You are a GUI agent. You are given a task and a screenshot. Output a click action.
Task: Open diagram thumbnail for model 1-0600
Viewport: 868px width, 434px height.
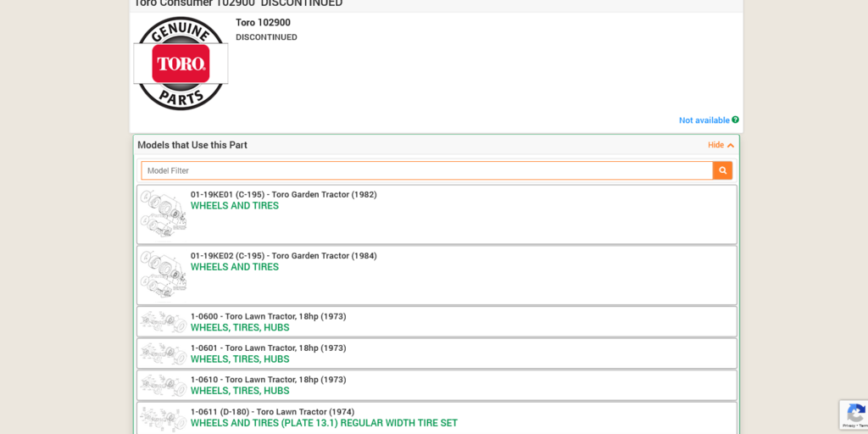(x=163, y=322)
